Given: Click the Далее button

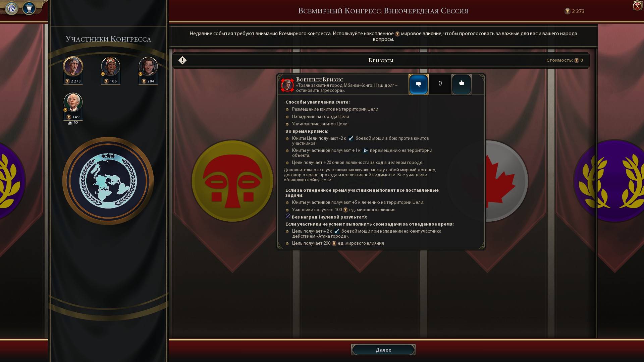Looking at the screenshot, I should pyautogui.click(x=383, y=350).
